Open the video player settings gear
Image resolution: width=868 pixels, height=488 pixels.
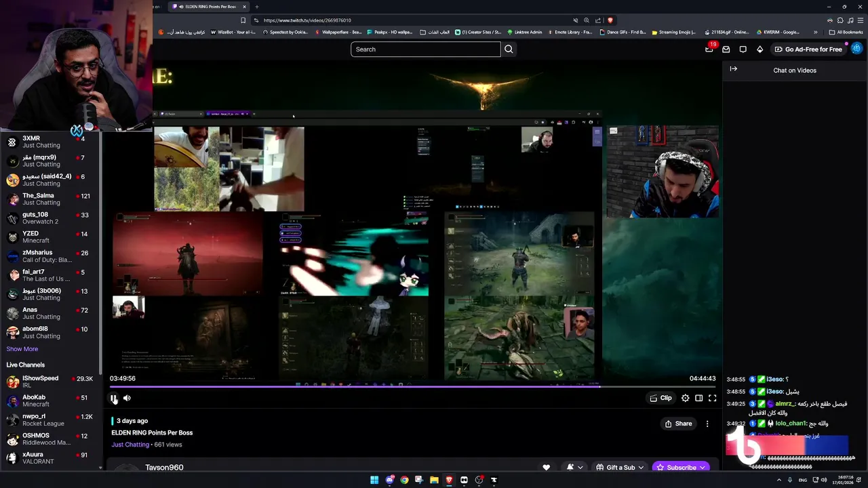pos(686,399)
